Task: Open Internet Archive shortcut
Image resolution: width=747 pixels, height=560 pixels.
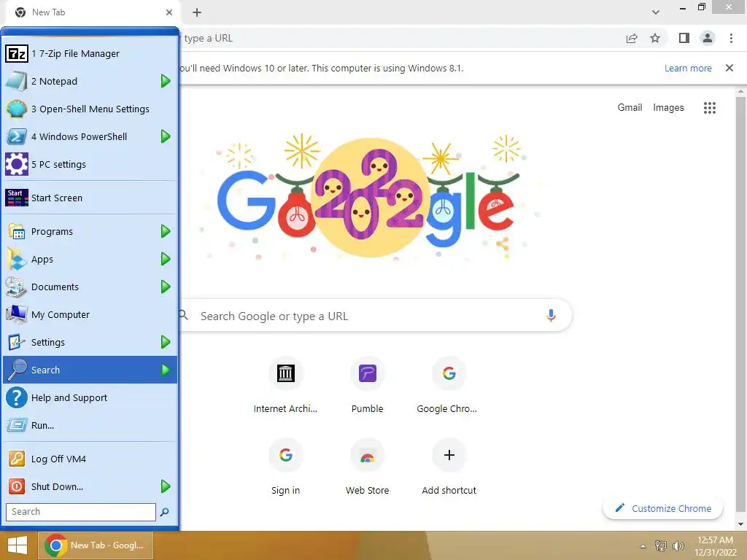Action: click(x=285, y=386)
